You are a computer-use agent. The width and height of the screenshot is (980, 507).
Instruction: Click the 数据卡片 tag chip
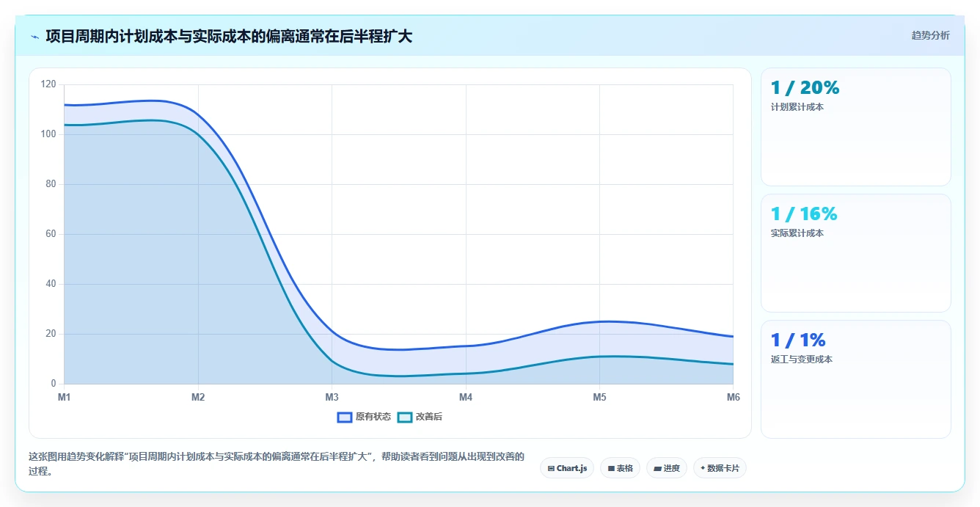coord(720,468)
